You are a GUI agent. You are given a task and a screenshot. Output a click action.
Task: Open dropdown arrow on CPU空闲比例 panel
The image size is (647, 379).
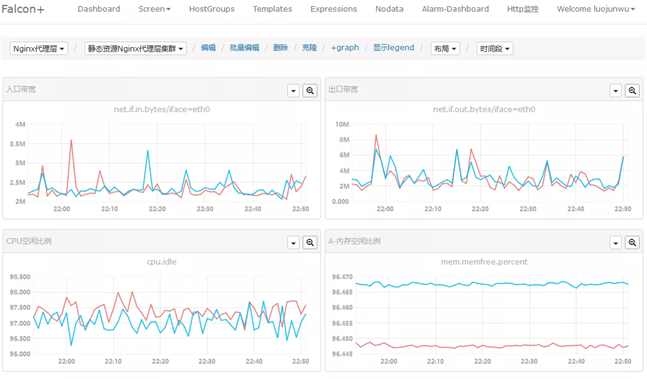click(293, 242)
